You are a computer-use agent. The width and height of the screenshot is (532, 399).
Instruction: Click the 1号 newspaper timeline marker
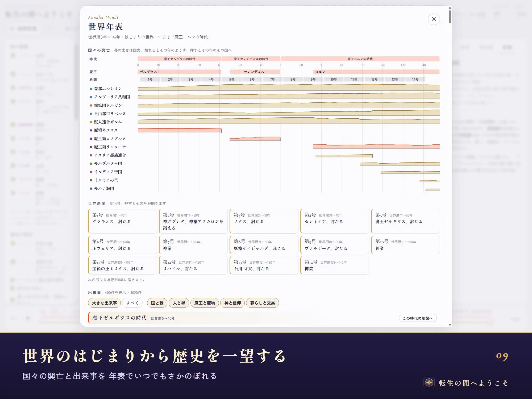click(x=150, y=79)
